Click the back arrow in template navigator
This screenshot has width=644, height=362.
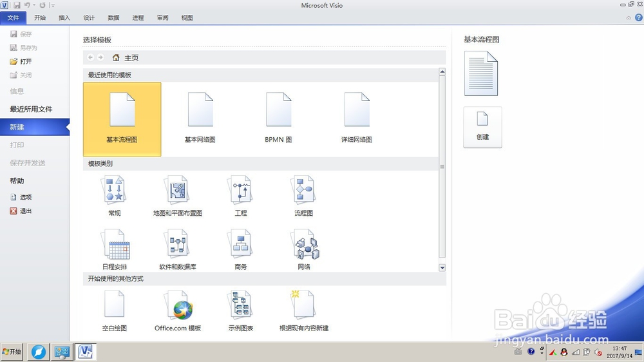(x=90, y=57)
